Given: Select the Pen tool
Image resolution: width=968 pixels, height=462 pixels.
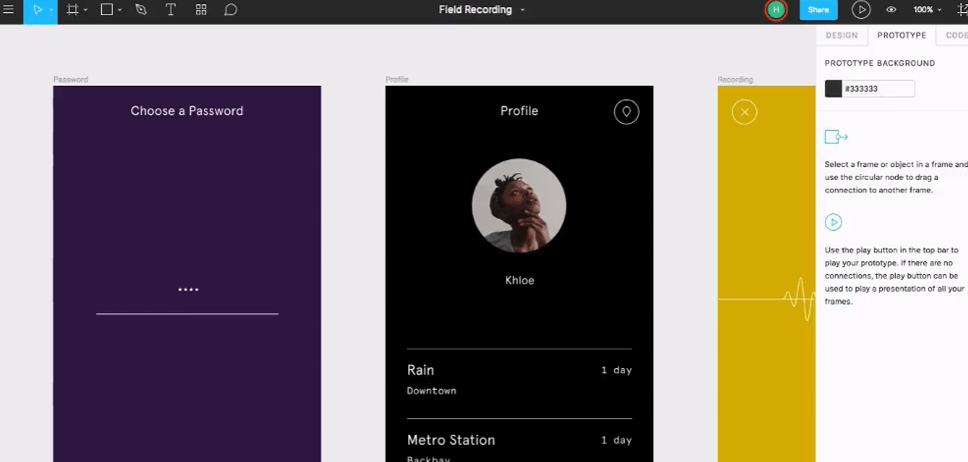Looking at the screenshot, I should (141, 10).
